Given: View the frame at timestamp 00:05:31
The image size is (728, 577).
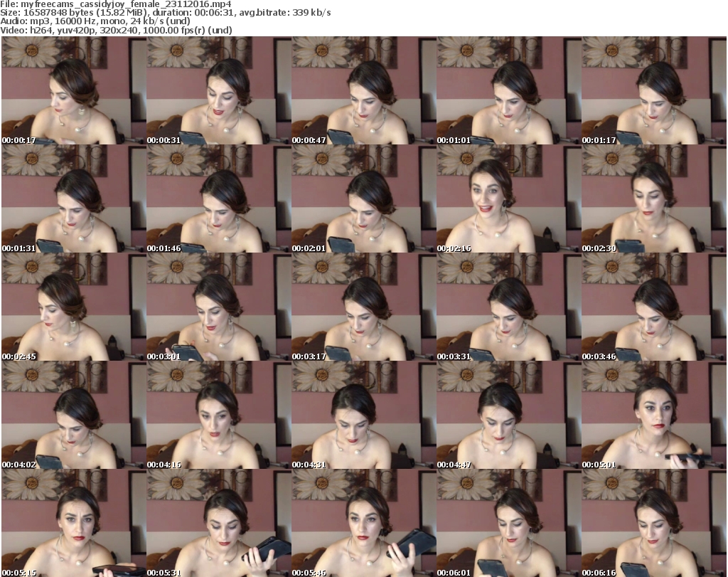Looking at the screenshot, I should (x=219, y=523).
